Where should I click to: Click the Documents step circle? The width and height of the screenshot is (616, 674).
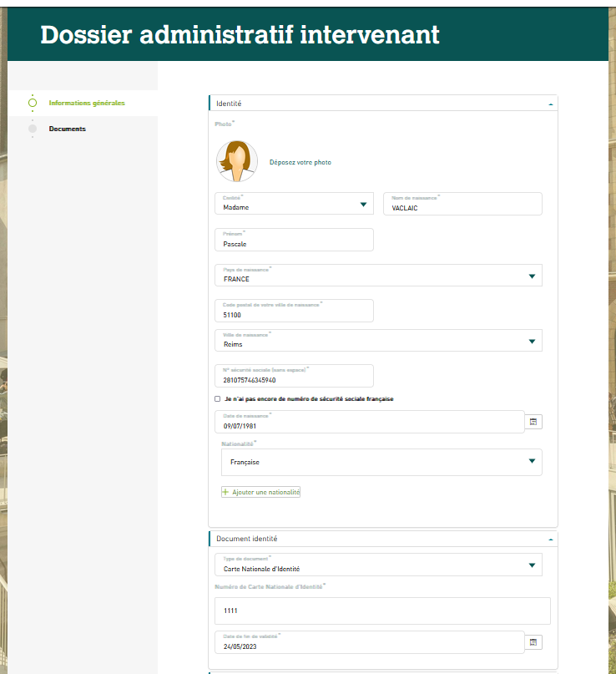point(33,129)
